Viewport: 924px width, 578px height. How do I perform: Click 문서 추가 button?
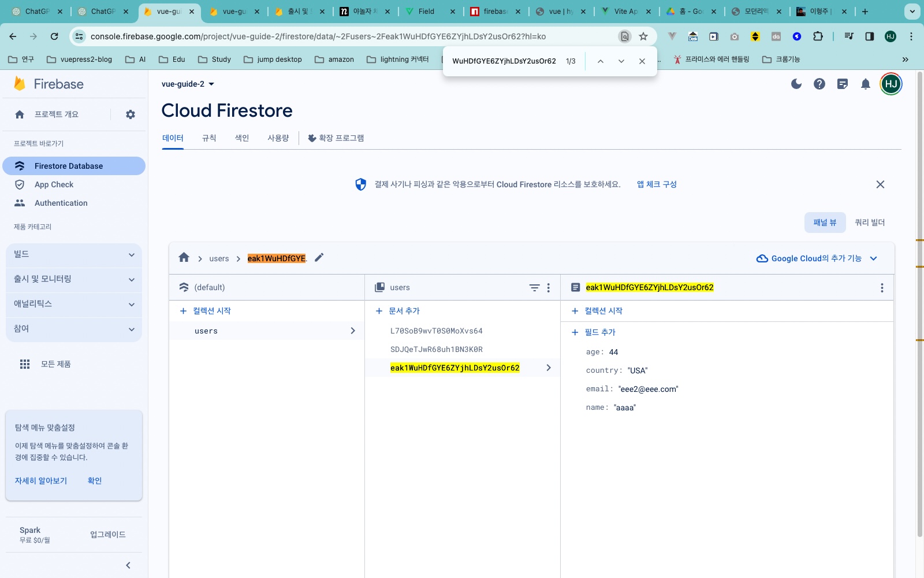click(398, 311)
